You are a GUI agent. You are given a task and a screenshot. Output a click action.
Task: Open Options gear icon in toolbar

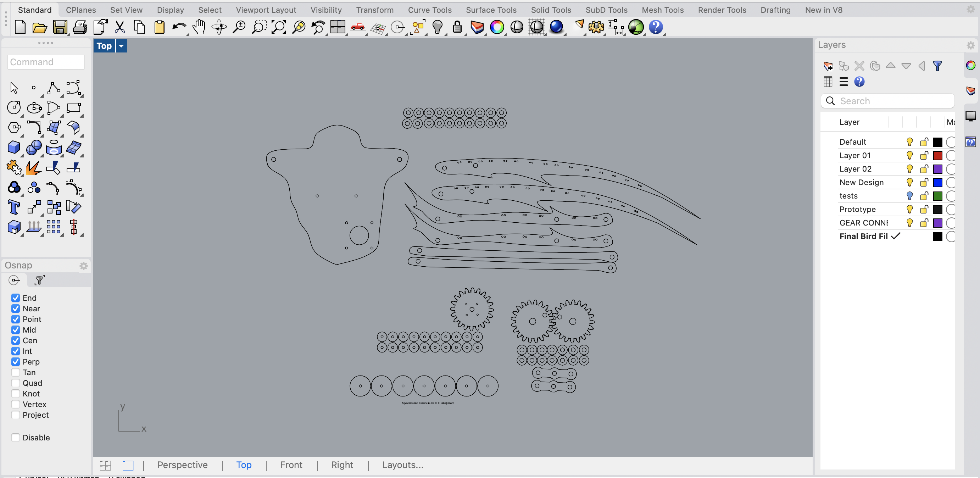pos(596,27)
